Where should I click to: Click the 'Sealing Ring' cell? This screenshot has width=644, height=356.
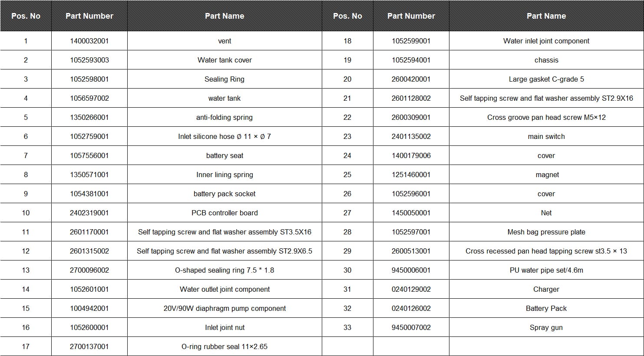tap(225, 79)
